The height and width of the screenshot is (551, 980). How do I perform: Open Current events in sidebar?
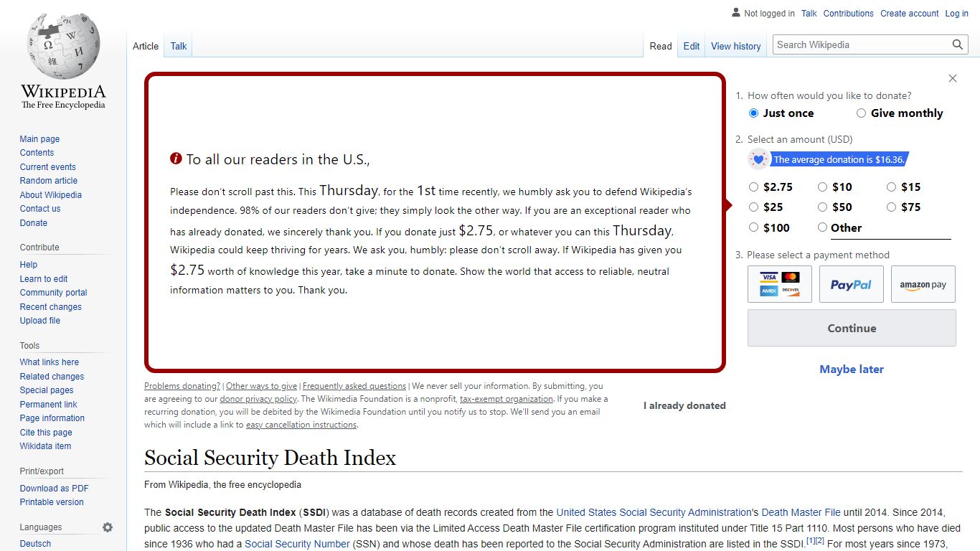[x=47, y=167]
